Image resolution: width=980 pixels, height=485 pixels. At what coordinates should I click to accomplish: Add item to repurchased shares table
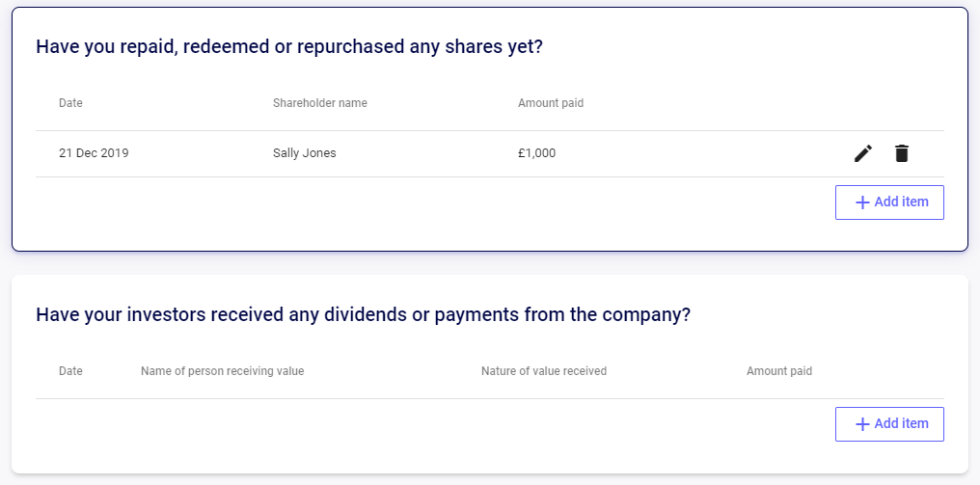[889, 202]
